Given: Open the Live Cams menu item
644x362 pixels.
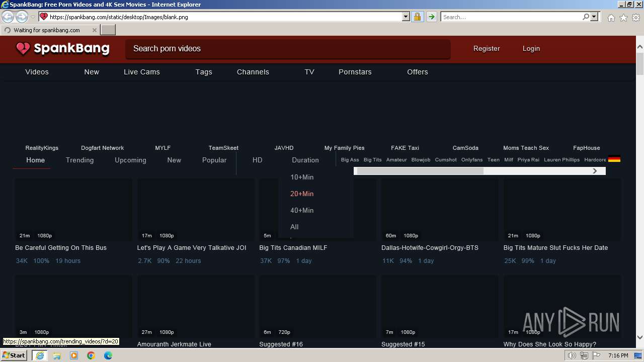Looking at the screenshot, I should 142,72.
